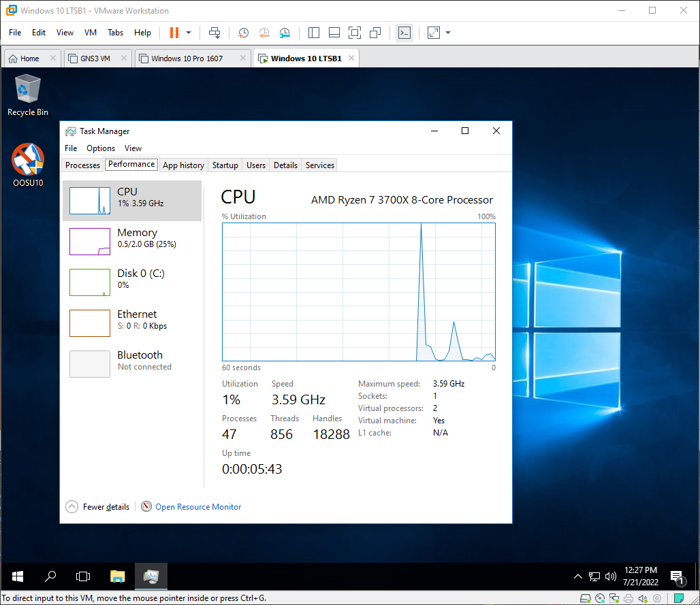The image size is (700, 605).
Task: Select the Memory performance item
Action: coord(132,242)
